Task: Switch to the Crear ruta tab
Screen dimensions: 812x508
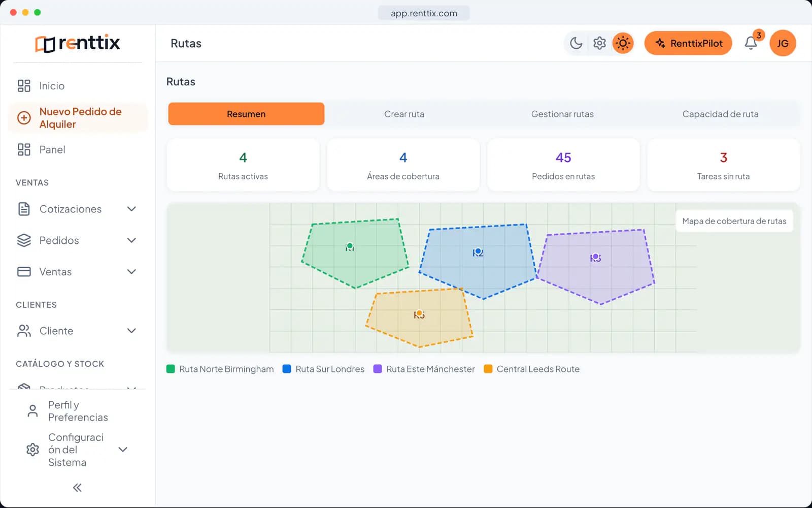Action: pos(404,114)
